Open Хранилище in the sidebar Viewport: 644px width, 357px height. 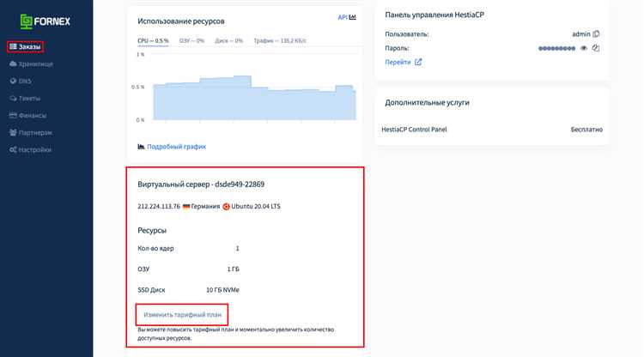(x=31, y=64)
